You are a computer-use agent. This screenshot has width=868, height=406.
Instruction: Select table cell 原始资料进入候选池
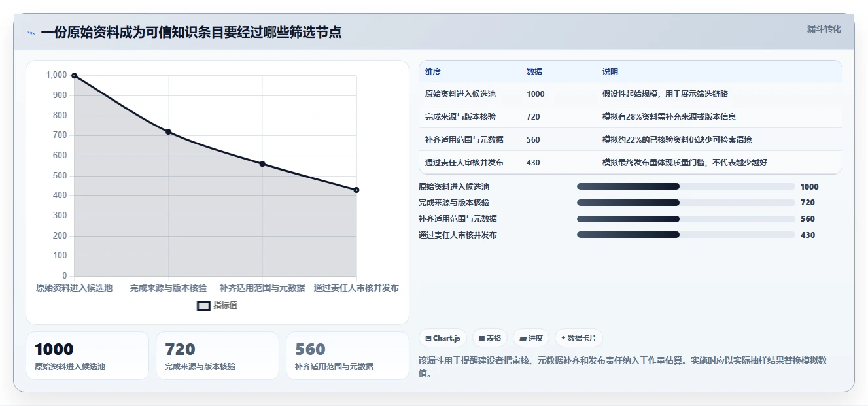[x=460, y=93]
